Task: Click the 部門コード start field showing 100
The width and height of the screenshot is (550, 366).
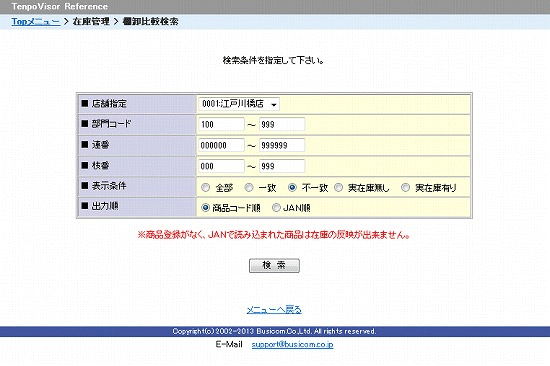Action: (221, 124)
